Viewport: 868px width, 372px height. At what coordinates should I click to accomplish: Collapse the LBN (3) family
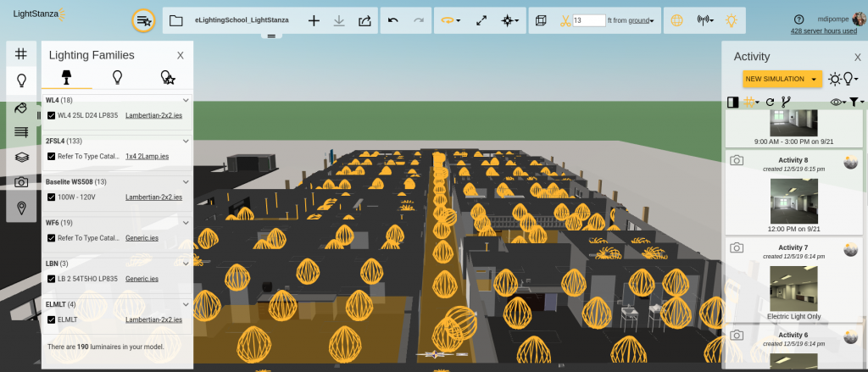186,264
